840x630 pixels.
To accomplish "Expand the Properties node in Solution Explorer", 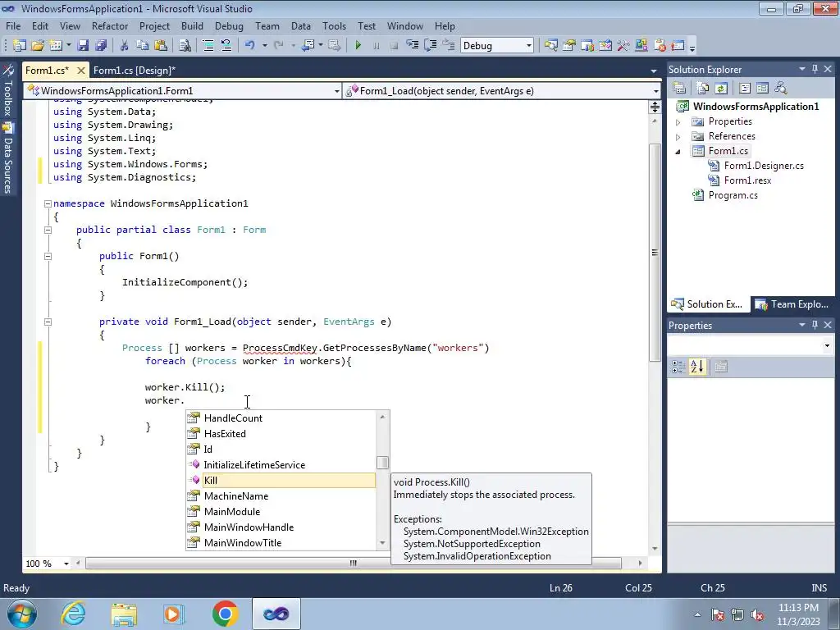I will (x=678, y=122).
